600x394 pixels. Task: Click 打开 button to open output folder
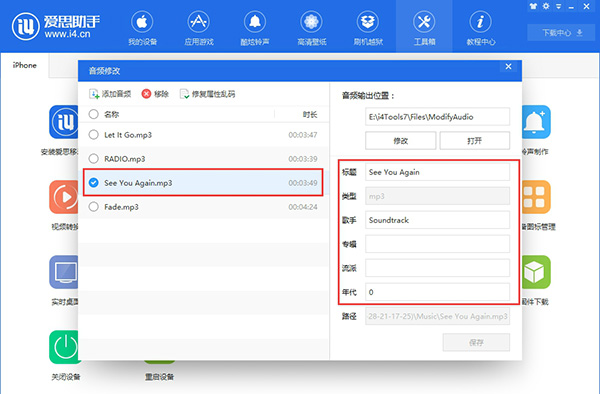pos(474,141)
